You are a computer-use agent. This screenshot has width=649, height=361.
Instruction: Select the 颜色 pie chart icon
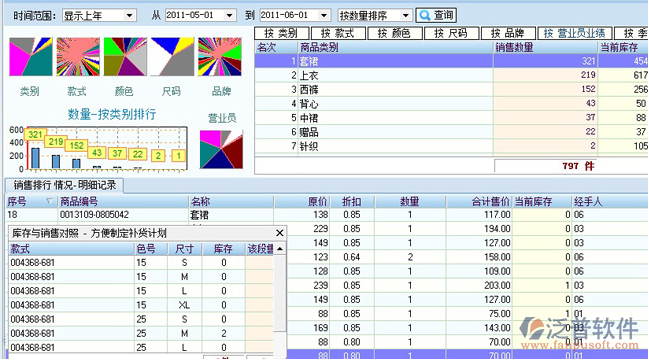(x=125, y=57)
